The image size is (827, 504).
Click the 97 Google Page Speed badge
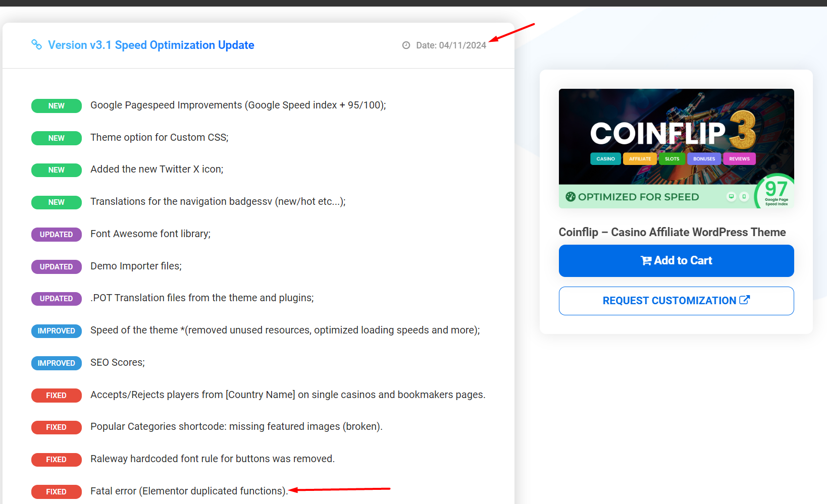tap(776, 192)
